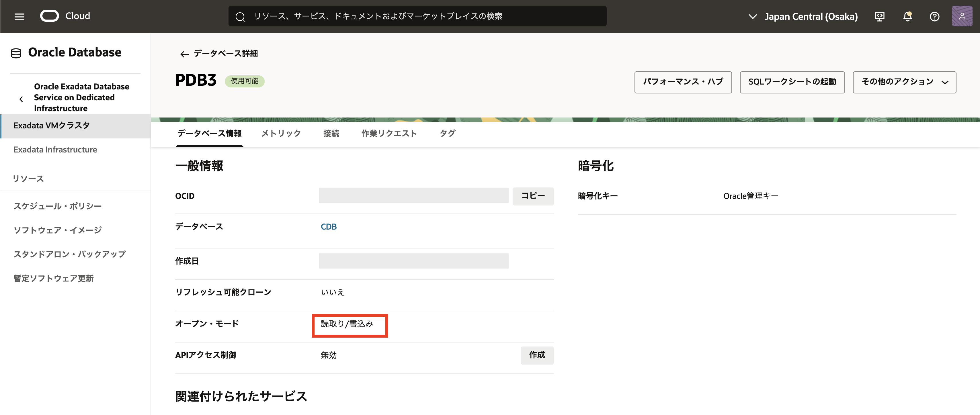This screenshot has width=980, height=415.
Task: Expand the その他のアクション dropdown
Action: (x=904, y=82)
